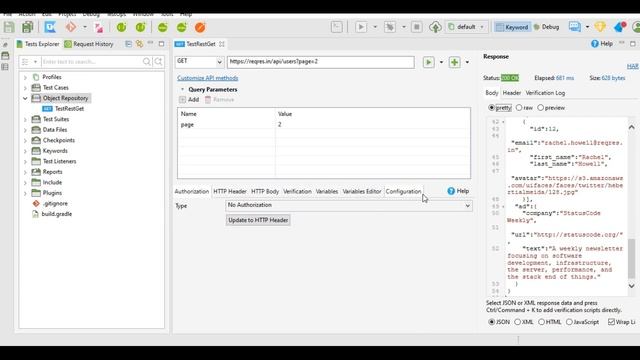Click the orange Git toolbar icon
Screen dimensions: 640x360
tap(71, 27)
